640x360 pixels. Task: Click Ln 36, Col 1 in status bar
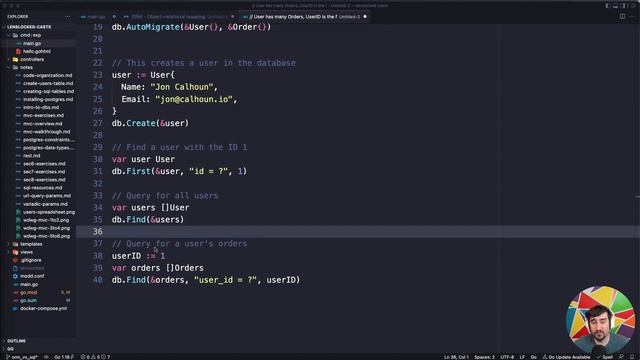point(456,357)
